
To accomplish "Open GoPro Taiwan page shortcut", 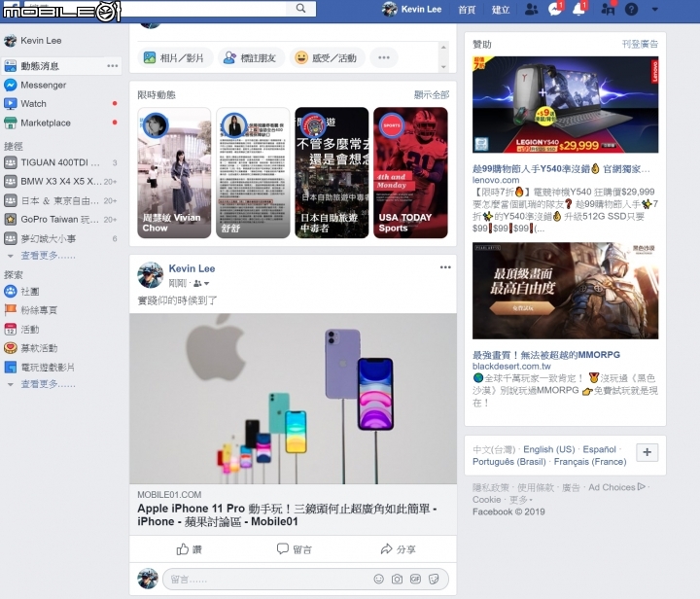I will tap(60, 219).
